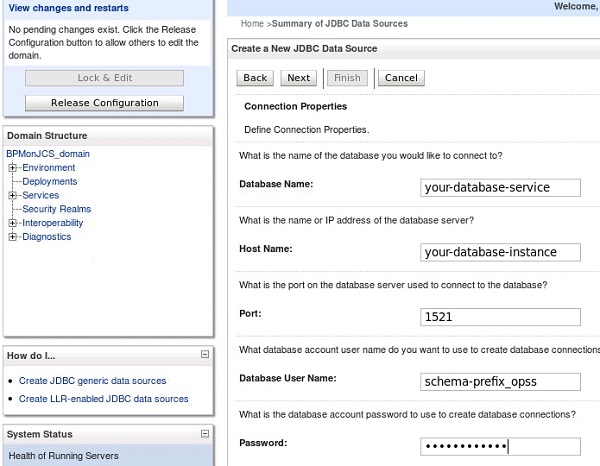This screenshot has height=466, width=600.
Task: Collapse the System Status panel
Action: (205, 433)
